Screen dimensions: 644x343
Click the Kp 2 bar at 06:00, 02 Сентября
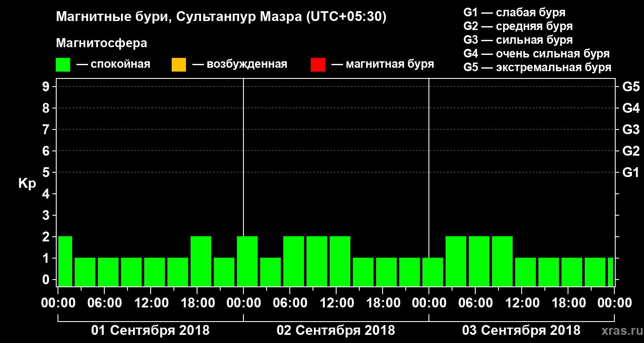pyautogui.click(x=294, y=261)
